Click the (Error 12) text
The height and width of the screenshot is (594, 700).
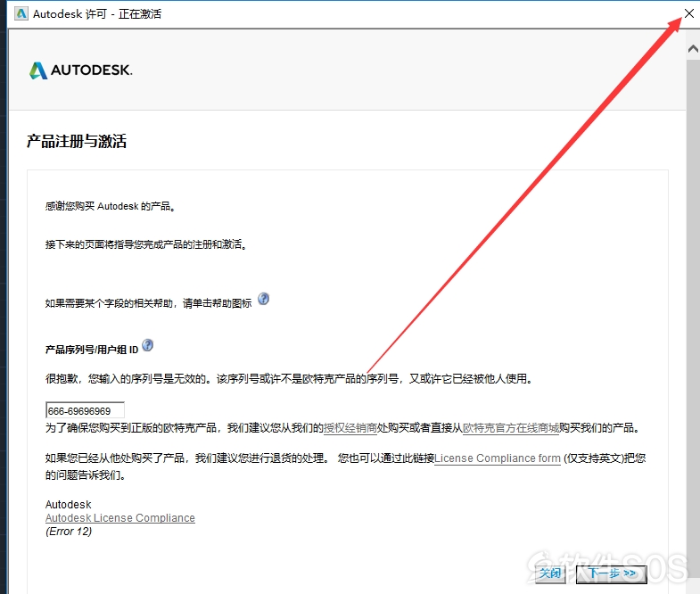69,532
